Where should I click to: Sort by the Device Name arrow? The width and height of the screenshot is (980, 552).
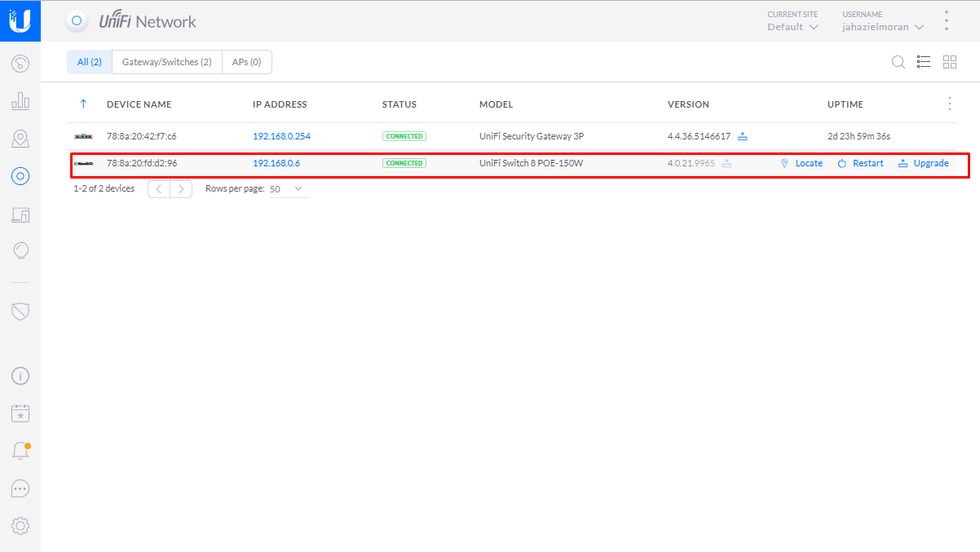click(x=83, y=104)
